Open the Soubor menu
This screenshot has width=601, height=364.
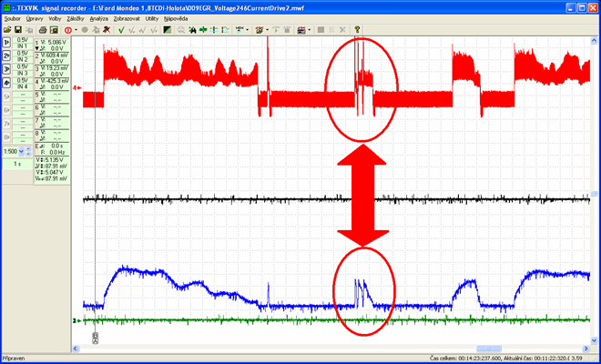[12, 17]
